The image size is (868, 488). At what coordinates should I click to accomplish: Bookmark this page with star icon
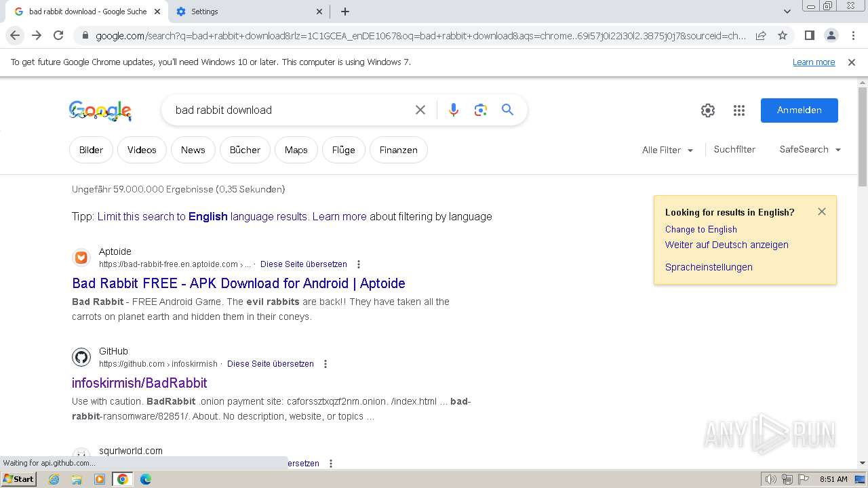pyautogui.click(x=783, y=35)
